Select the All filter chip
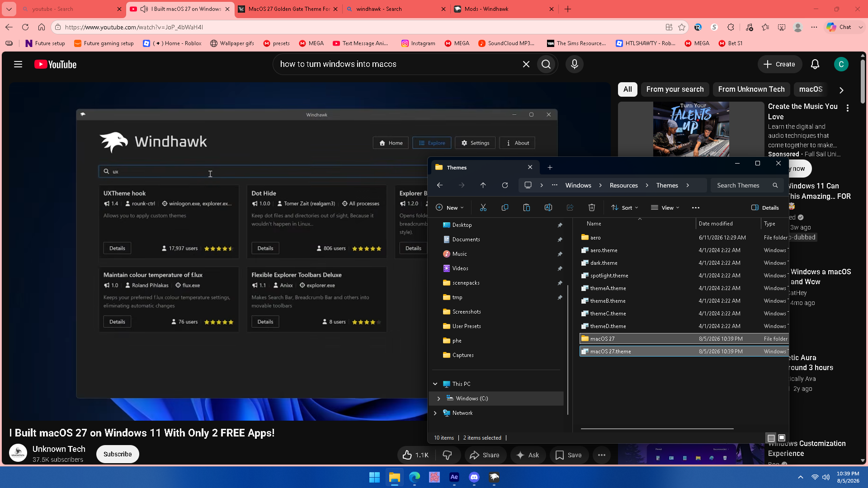 point(627,89)
